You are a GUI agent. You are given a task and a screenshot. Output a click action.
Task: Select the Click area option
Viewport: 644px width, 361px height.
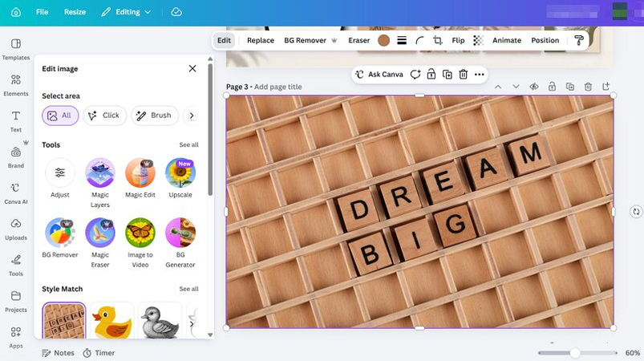pyautogui.click(x=104, y=116)
